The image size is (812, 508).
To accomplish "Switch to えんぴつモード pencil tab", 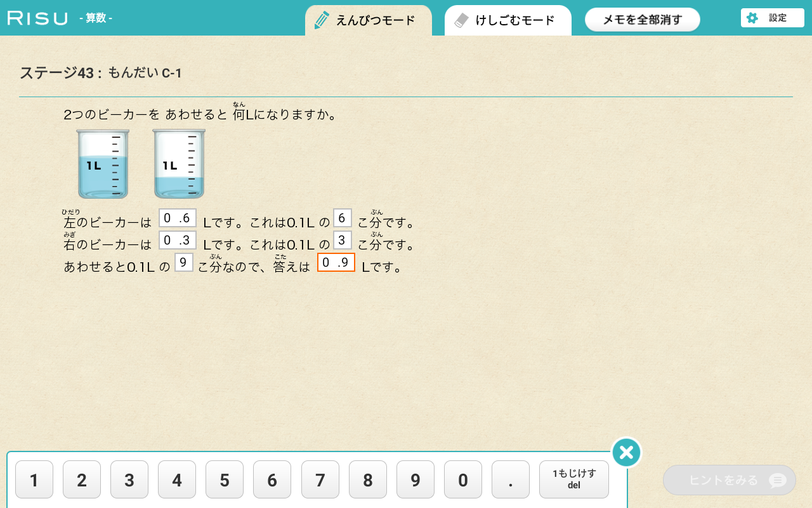I will [x=368, y=20].
